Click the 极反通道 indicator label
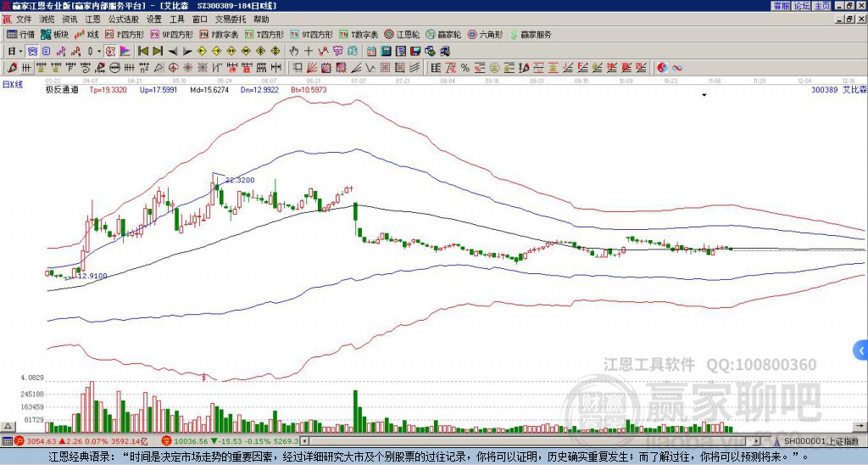This screenshot has height=465, width=868. pyautogui.click(x=62, y=89)
